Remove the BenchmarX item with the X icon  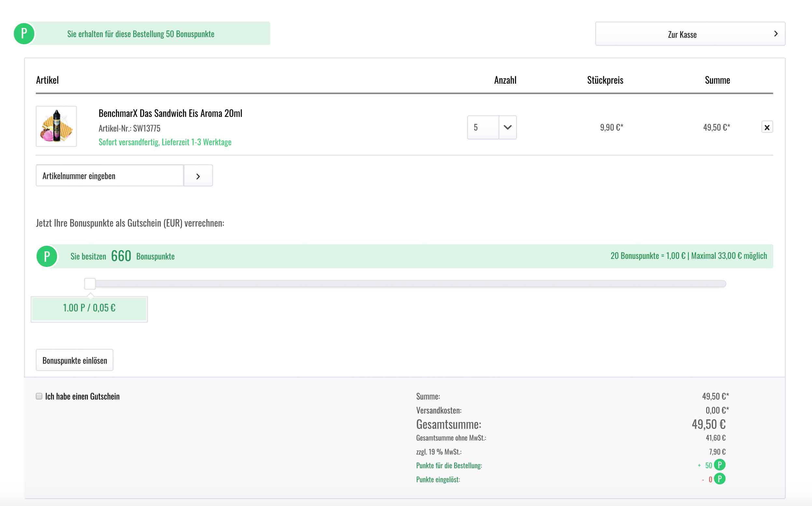point(767,127)
